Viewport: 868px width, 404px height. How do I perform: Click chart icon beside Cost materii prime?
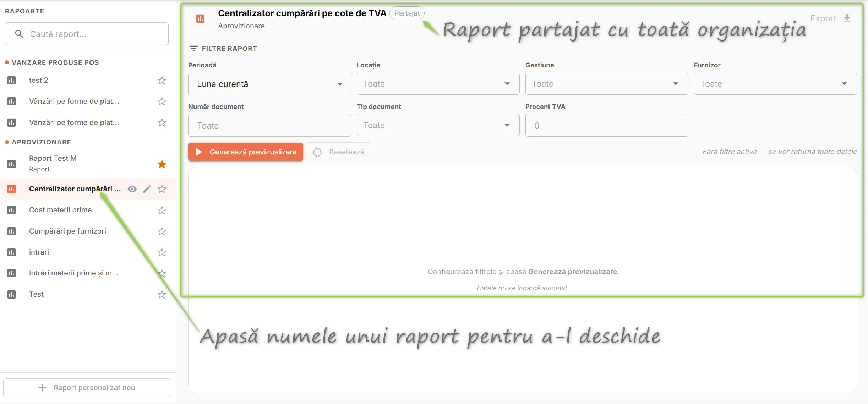[11, 210]
